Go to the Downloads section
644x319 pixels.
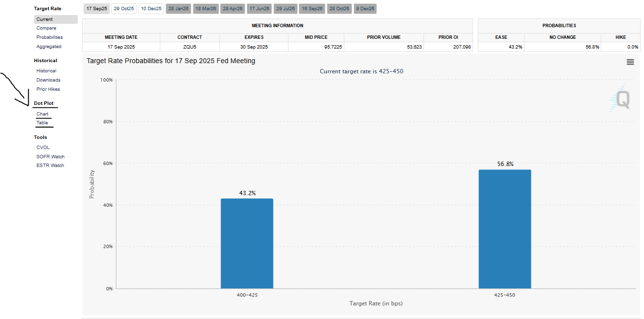click(48, 80)
